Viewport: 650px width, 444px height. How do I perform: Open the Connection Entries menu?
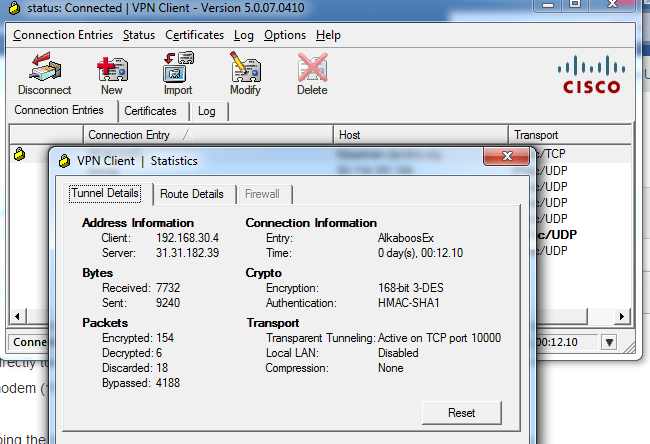(x=63, y=35)
